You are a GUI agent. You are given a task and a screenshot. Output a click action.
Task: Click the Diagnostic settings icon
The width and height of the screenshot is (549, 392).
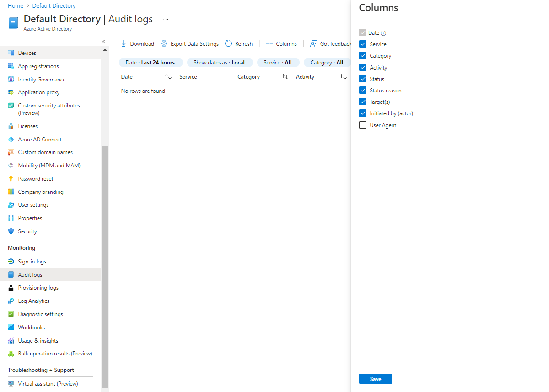click(x=11, y=314)
